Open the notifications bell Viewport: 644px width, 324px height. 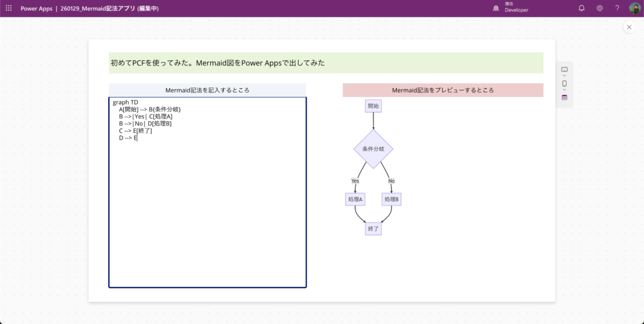(581, 8)
